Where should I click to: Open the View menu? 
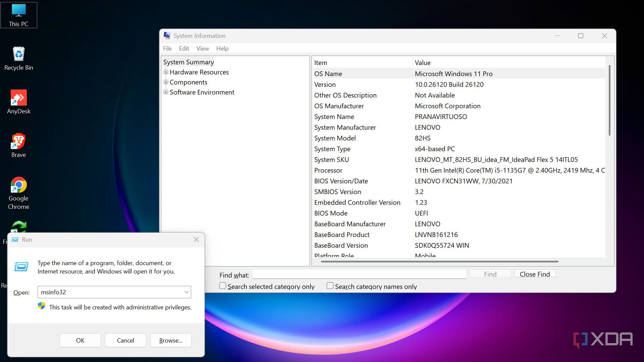[202, 49]
